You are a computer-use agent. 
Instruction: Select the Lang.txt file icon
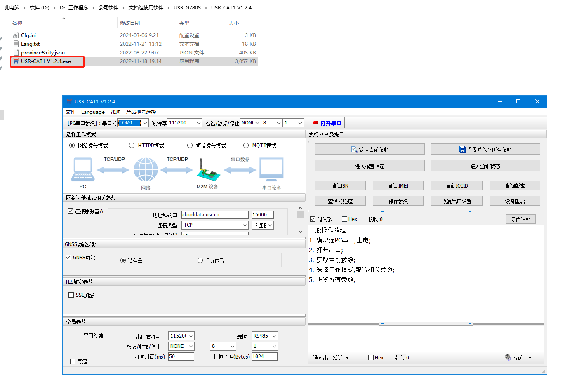tap(16, 44)
